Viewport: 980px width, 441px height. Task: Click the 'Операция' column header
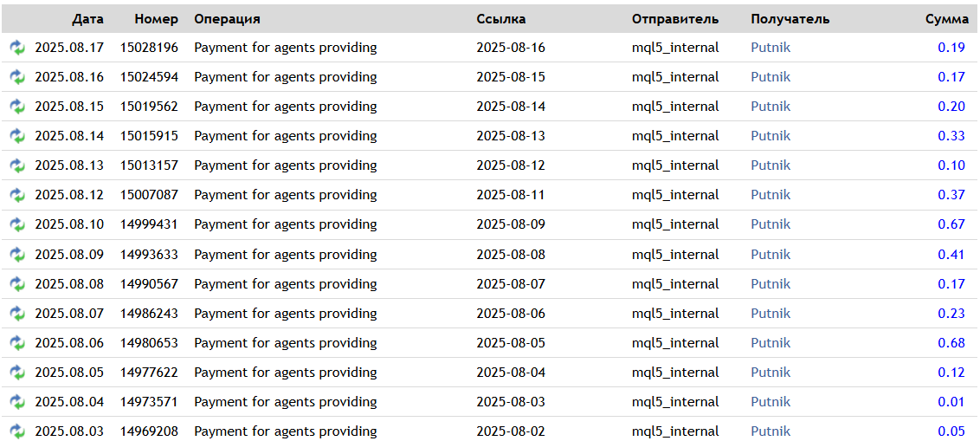tap(227, 19)
